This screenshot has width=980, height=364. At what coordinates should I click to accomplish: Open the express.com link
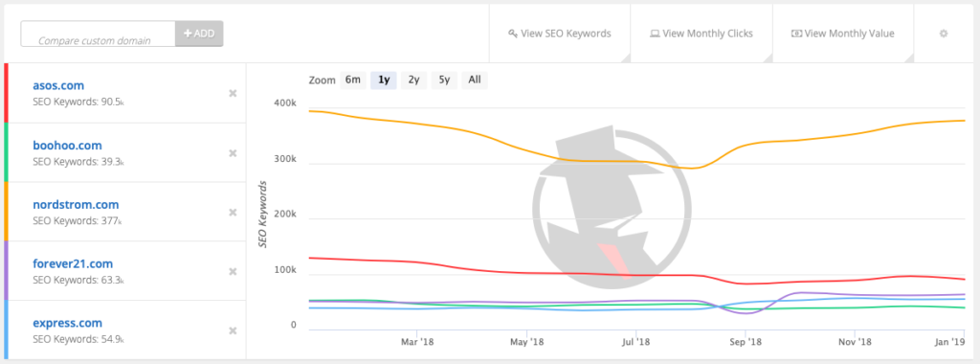pos(67,324)
